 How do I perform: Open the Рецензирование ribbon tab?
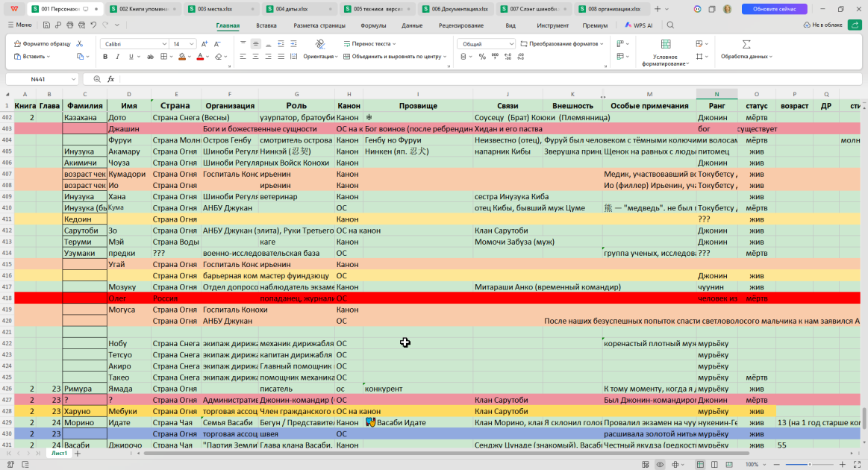click(x=461, y=25)
